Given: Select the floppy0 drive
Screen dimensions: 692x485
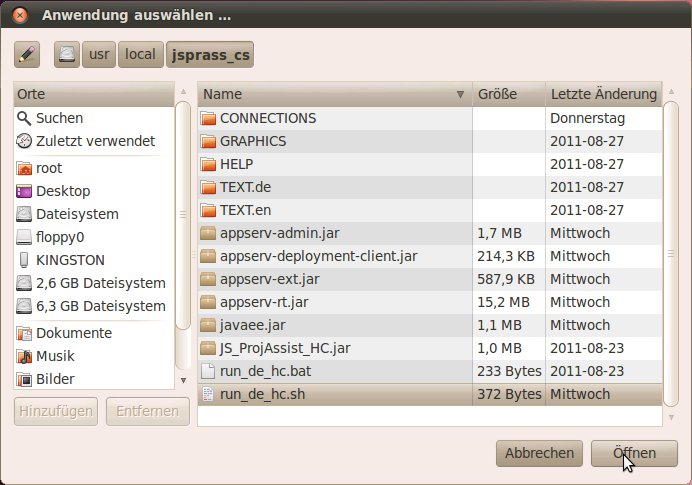Looking at the screenshot, I should tap(60, 237).
